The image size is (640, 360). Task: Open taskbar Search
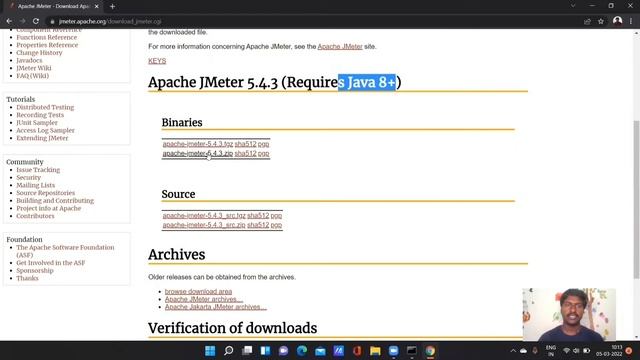pyautogui.click(x=229, y=351)
